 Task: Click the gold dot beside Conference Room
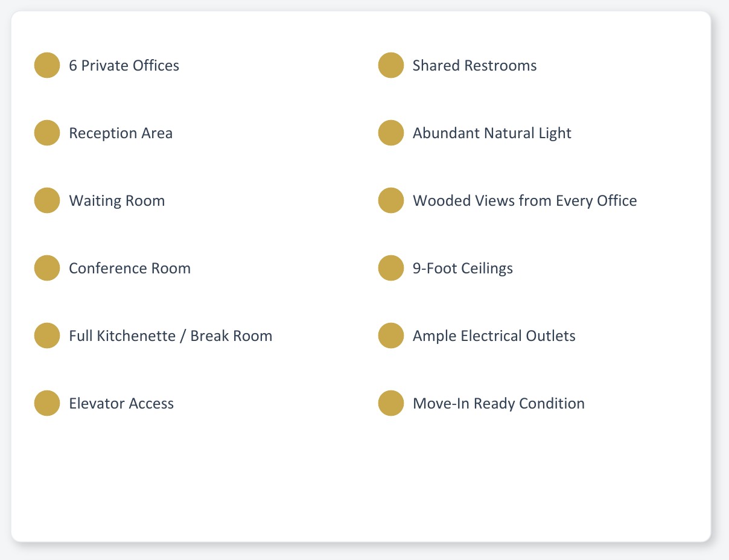pos(47,268)
